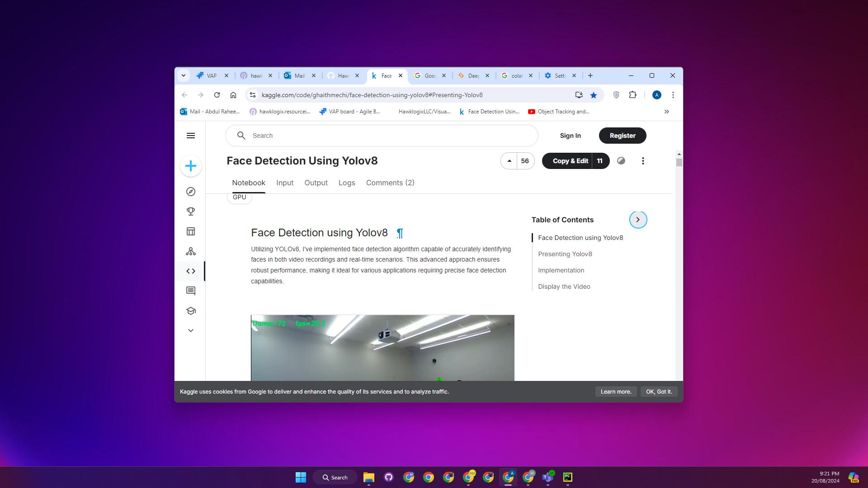Switch to the Output tab
Screen dimensions: 868x488
[316, 183]
